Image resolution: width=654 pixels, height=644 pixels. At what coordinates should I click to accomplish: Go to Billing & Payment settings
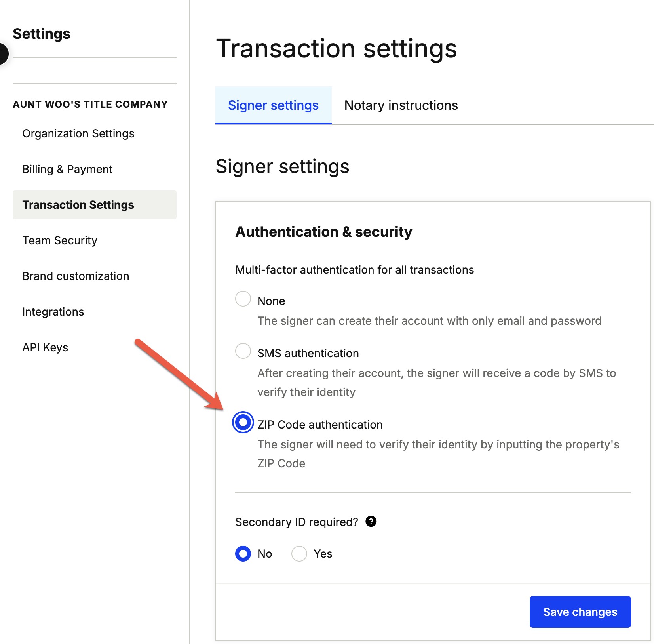[67, 169]
